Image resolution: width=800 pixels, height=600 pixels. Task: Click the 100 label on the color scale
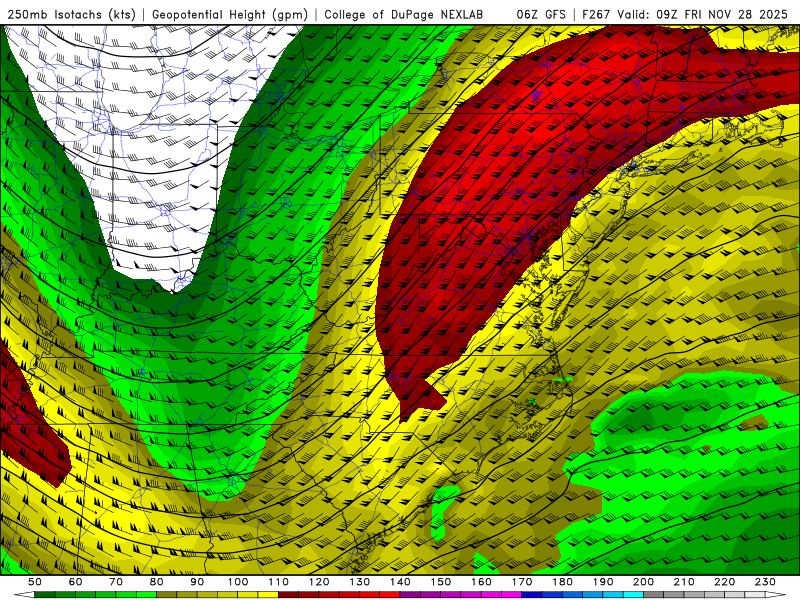pyautogui.click(x=238, y=582)
